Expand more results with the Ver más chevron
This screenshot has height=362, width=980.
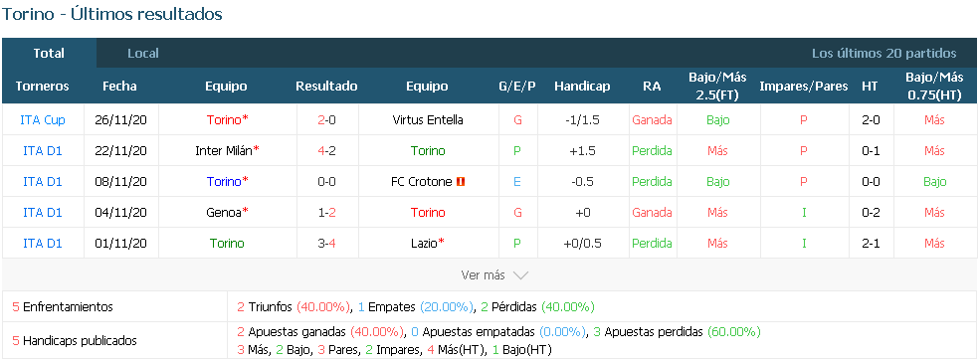pyautogui.click(x=520, y=275)
